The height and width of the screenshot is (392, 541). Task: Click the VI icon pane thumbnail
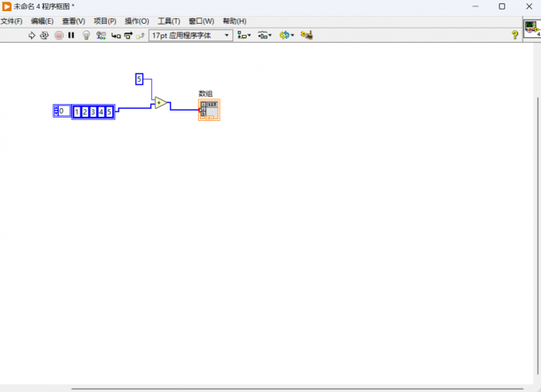point(532,29)
